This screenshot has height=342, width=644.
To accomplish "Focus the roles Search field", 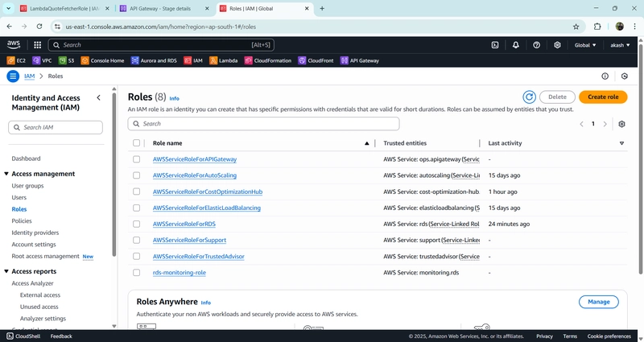I will pos(263,124).
